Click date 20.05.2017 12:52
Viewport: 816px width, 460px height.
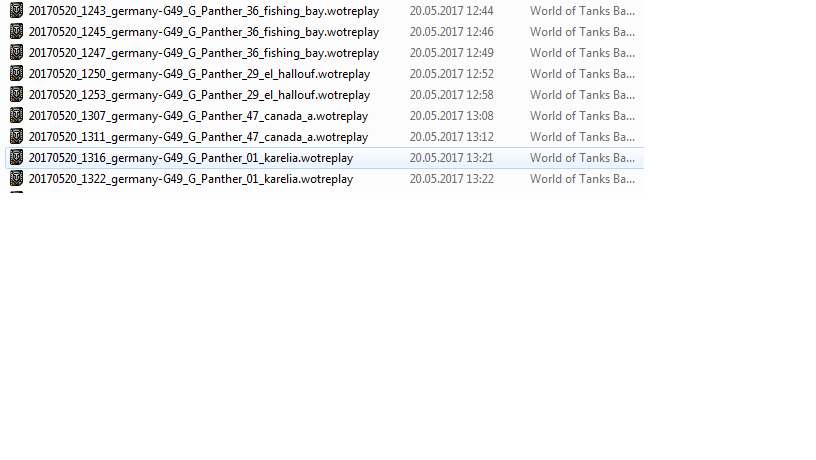point(452,74)
